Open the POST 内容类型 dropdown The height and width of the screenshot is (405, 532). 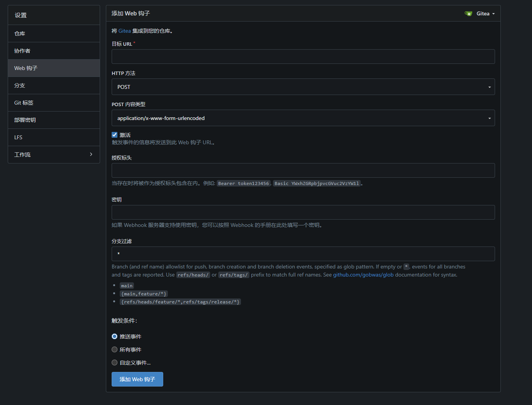303,118
